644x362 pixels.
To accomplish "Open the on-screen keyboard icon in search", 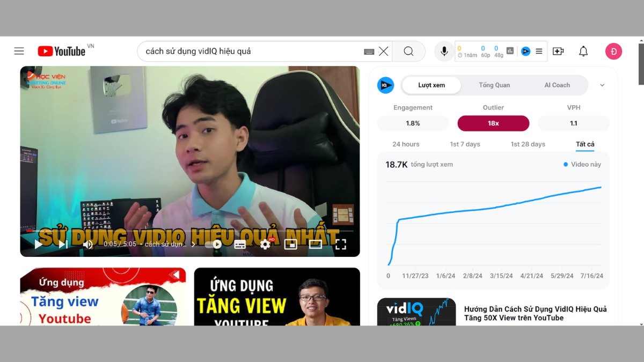I will [x=369, y=51].
